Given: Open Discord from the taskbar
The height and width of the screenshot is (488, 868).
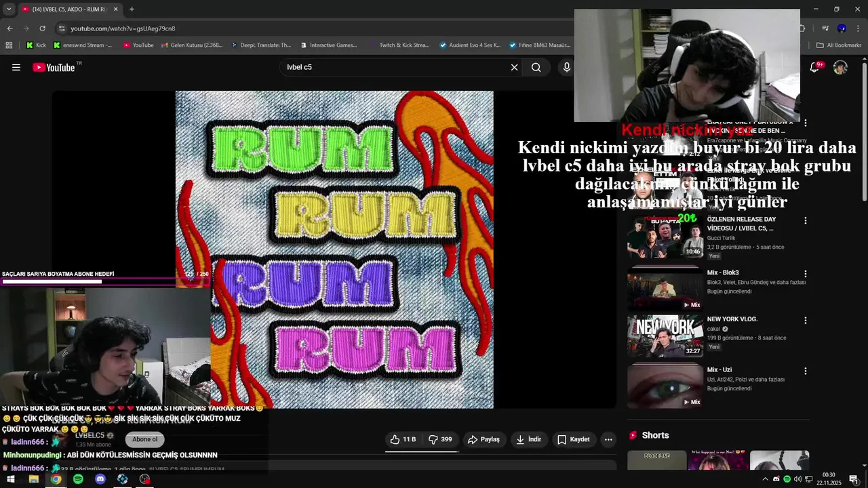Looking at the screenshot, I should click(100, 479).
